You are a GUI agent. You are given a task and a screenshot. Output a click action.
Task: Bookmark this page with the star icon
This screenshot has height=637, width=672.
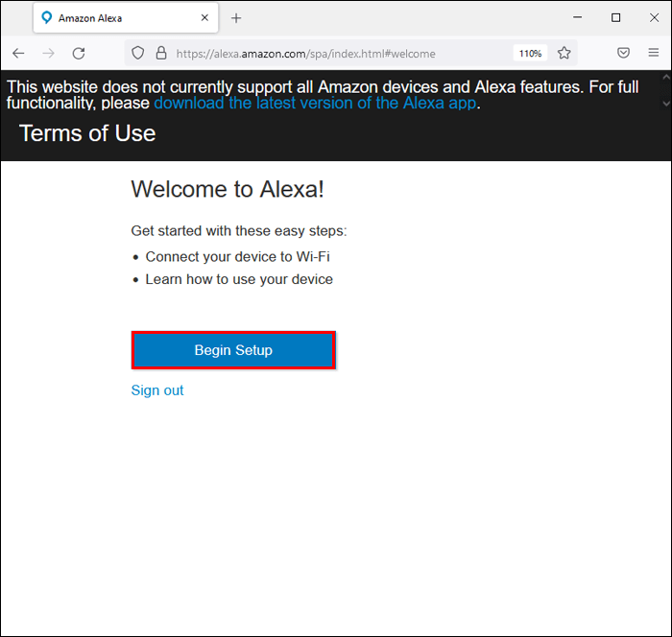[x=564, y=53]
